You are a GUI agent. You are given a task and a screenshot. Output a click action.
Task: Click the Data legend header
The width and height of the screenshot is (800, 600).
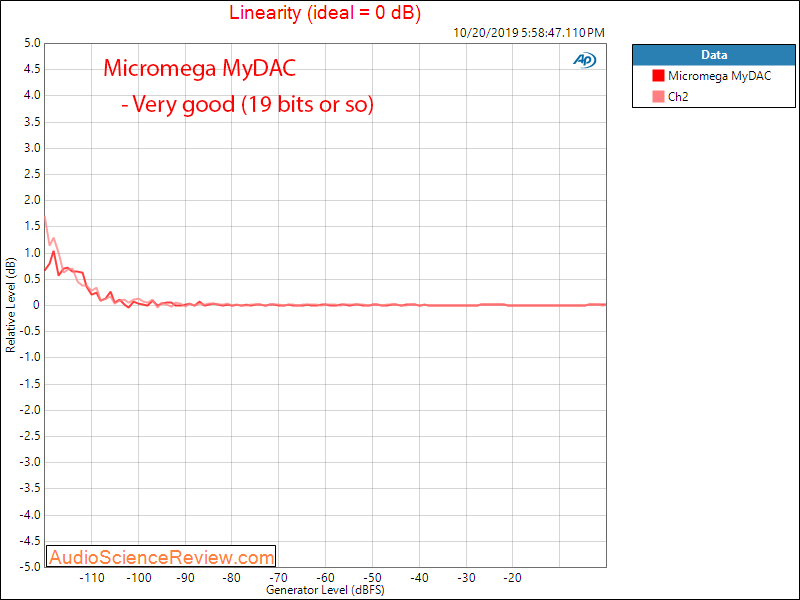point(714,55)
